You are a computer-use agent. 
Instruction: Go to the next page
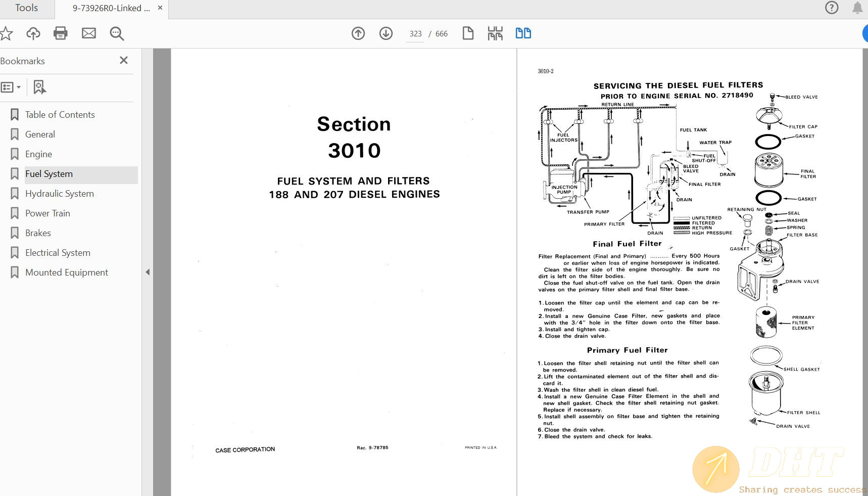coord(385,33)
